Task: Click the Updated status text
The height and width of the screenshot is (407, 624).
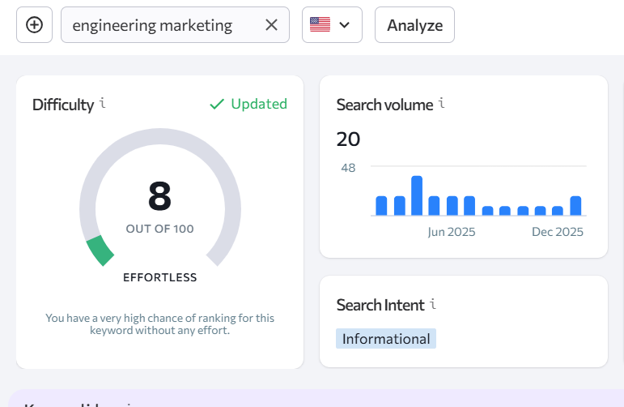Action: tap(259, 104)
